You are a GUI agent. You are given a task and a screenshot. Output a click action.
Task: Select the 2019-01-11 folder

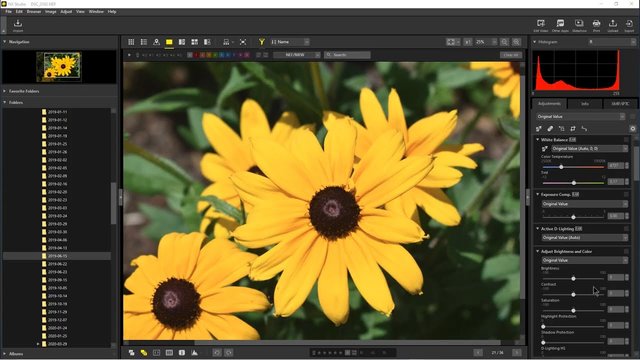(57, 112)
